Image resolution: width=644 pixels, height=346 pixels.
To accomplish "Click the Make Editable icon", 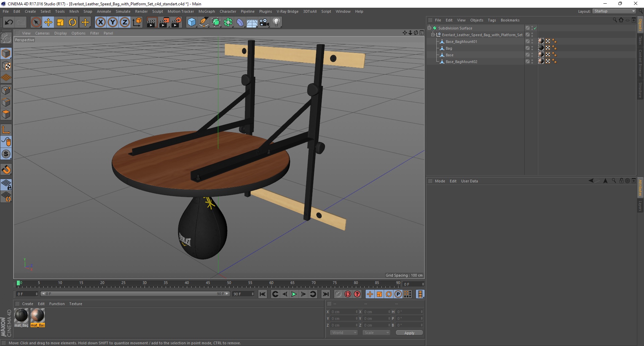I will [x=6, y=38].
